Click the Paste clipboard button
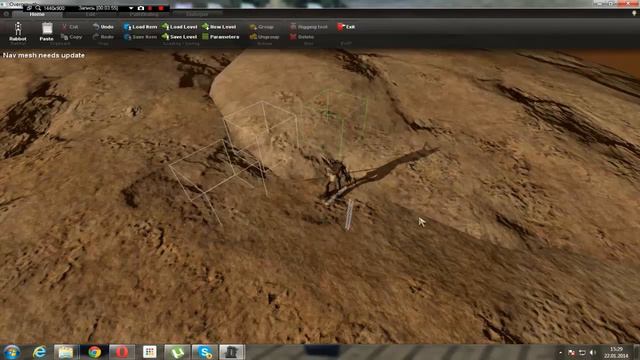The width and height of the screenshot is (640, 360). point(47,31)
